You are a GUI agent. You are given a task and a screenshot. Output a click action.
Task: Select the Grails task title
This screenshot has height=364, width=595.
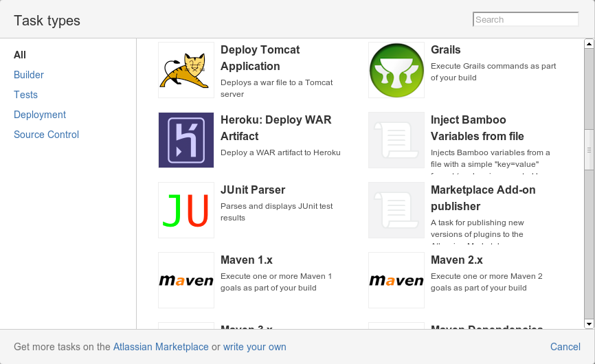click(445, 49)
